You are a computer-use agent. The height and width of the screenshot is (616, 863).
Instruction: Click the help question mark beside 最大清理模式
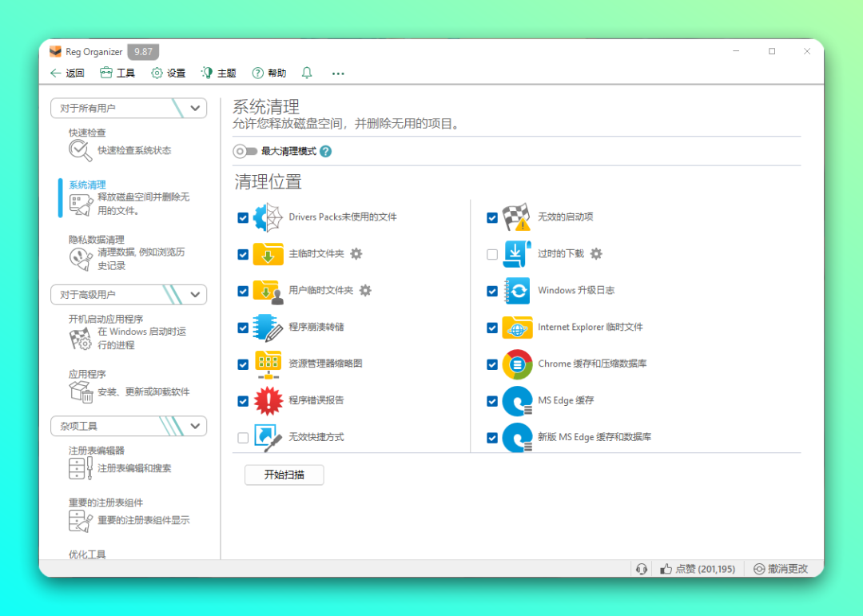pyautogui.click(x=326, y=151)
